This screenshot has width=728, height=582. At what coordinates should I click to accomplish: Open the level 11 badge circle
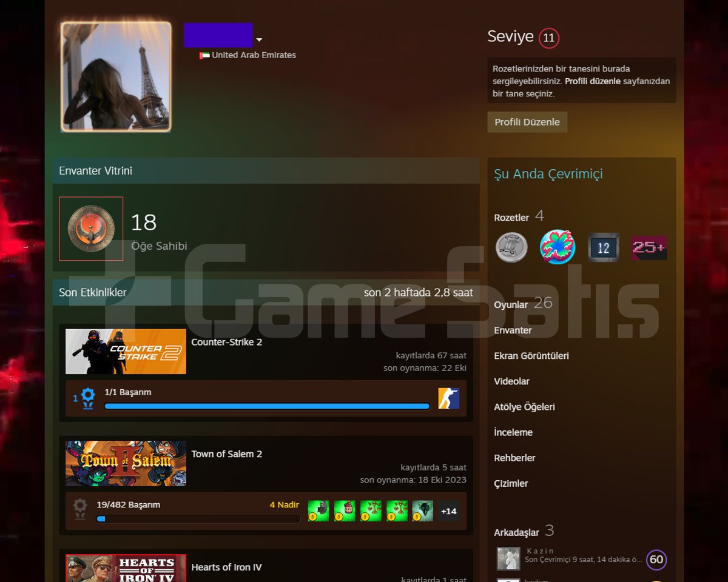(x=548, y=38)
